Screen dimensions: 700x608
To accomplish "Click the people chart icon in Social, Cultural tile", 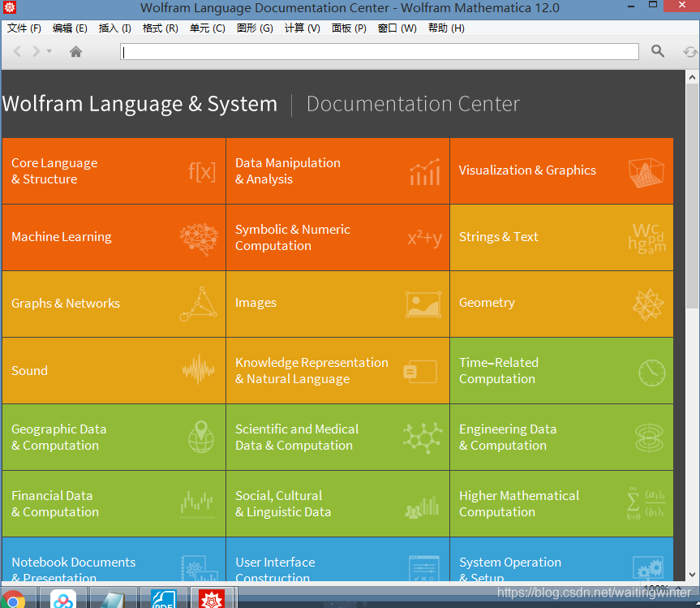I will [422, 507].
